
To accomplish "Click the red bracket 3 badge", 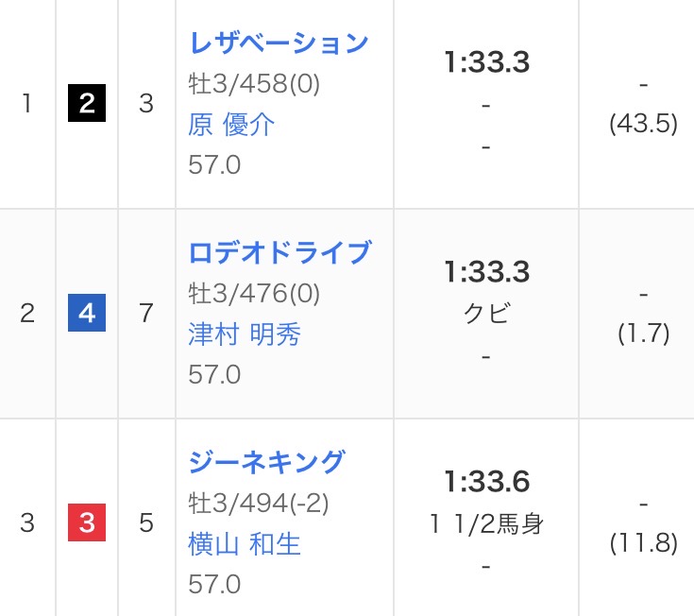I will coord(87,523).
